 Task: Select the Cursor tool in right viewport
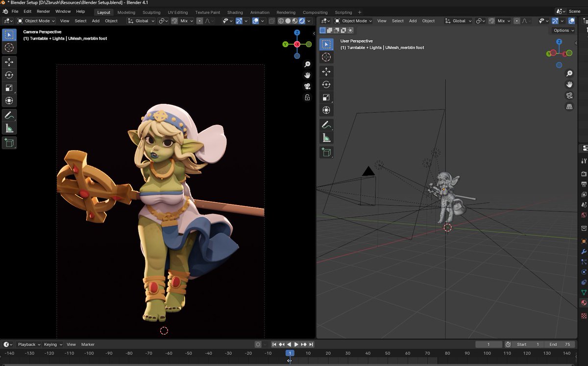point(326,57)
